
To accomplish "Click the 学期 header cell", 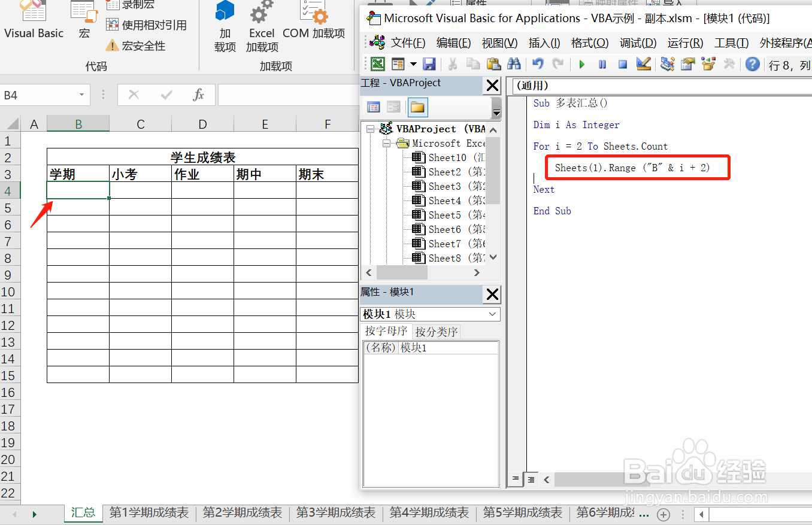I will point(78,174).
